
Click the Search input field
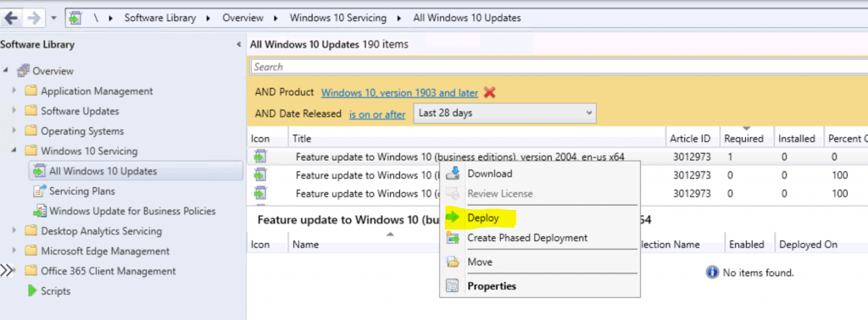[x=559, y=67]
